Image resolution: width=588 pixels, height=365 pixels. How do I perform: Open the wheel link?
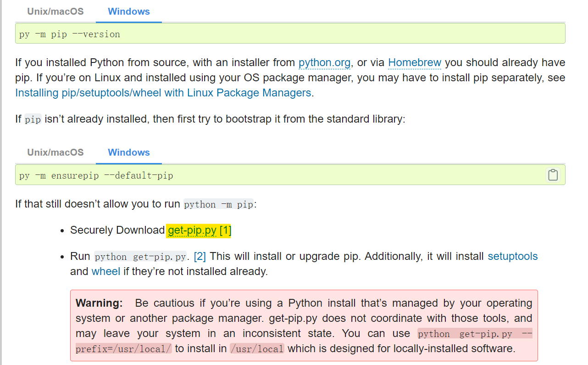point(106,271)
